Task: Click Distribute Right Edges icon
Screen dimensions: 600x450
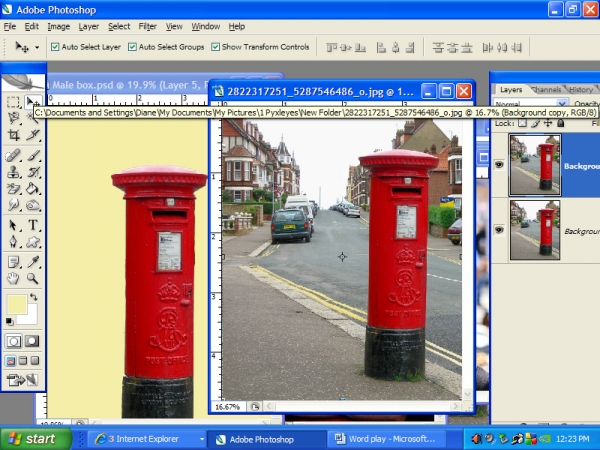Action: pyautogui.click(x=517, y=47)
